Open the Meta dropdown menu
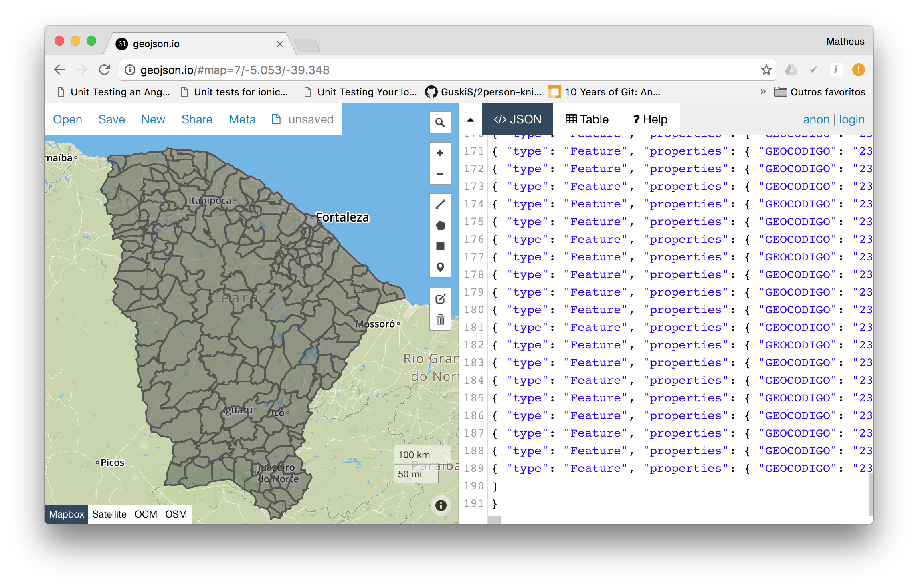Image resolution: width=918 pixels, height=588 pixels. 242,119
